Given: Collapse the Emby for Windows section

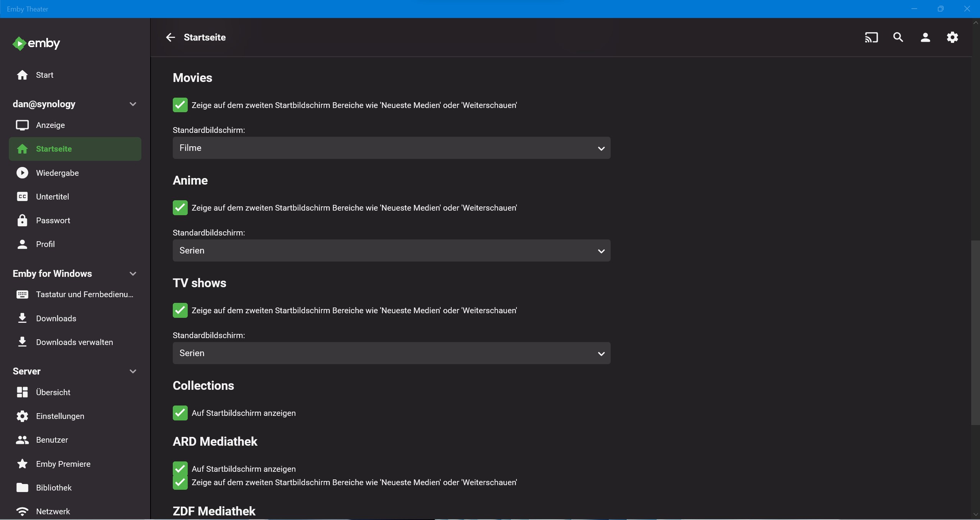Looking at the screenshot, I should click(x=133, y=273).
